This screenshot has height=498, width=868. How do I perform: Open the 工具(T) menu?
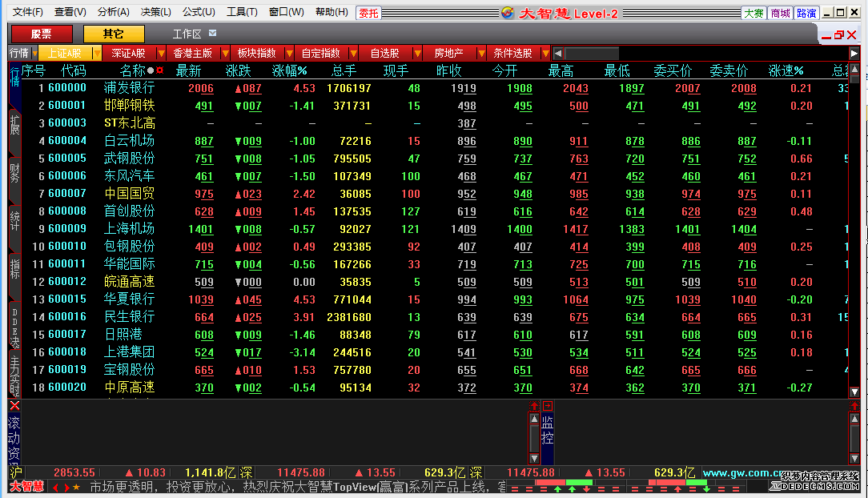coord(242,12)
